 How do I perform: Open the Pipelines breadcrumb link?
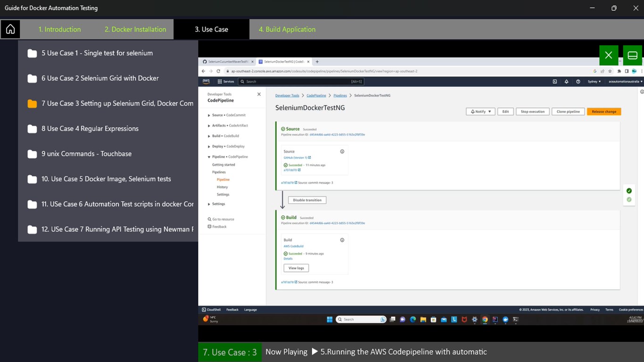click(x=340, y=96)
